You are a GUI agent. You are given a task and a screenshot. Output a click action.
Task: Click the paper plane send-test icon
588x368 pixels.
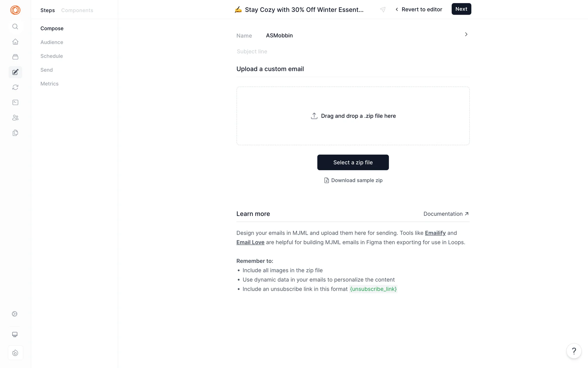click(383, 10)
